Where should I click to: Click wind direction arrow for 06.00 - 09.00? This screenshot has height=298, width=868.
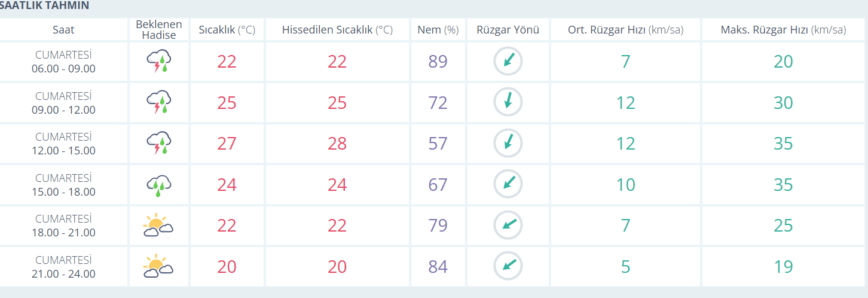coord(508,61)
